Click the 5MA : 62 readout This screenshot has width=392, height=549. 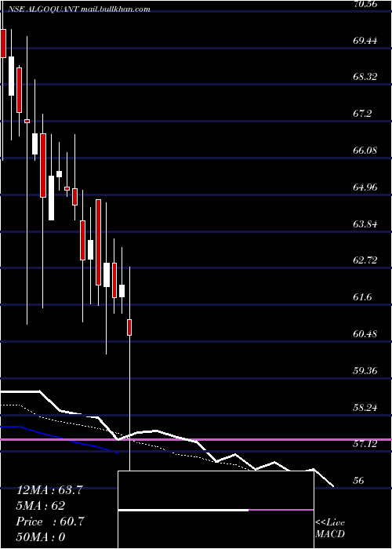41,506
